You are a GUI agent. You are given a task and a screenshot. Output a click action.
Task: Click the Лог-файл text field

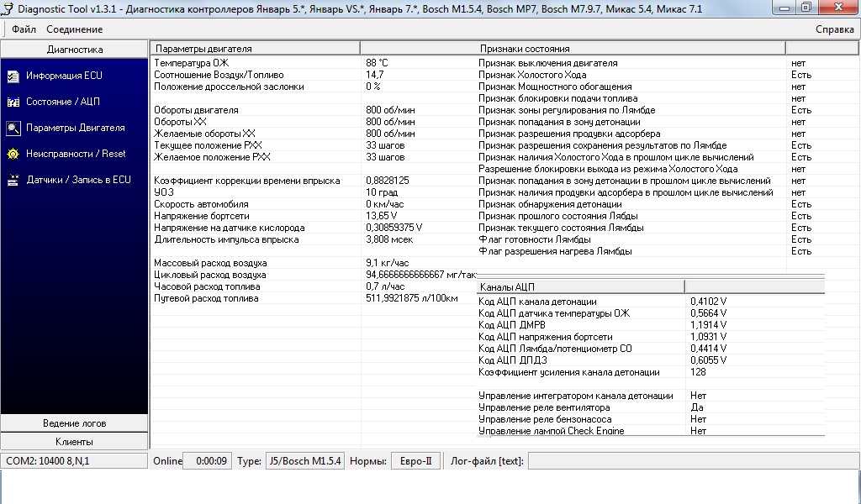tap(692, 461)
